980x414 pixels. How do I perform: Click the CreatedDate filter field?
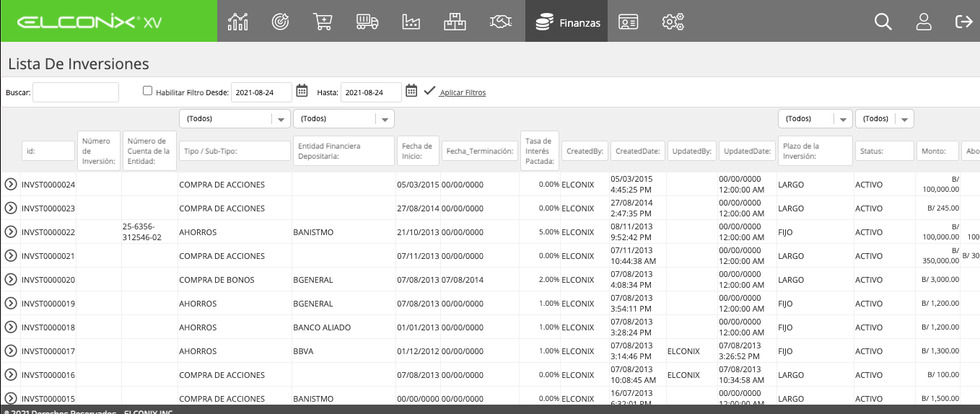(x=638, y=151)
